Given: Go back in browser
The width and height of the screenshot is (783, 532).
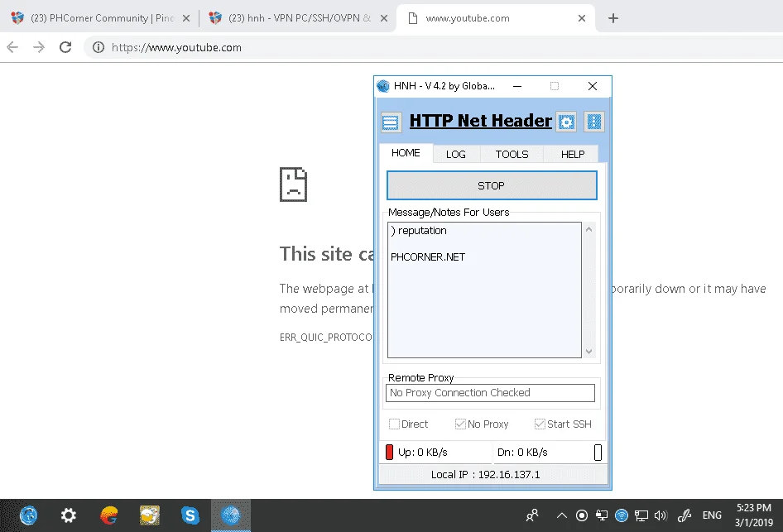Looking at the screenshot, I should [12, 47].
